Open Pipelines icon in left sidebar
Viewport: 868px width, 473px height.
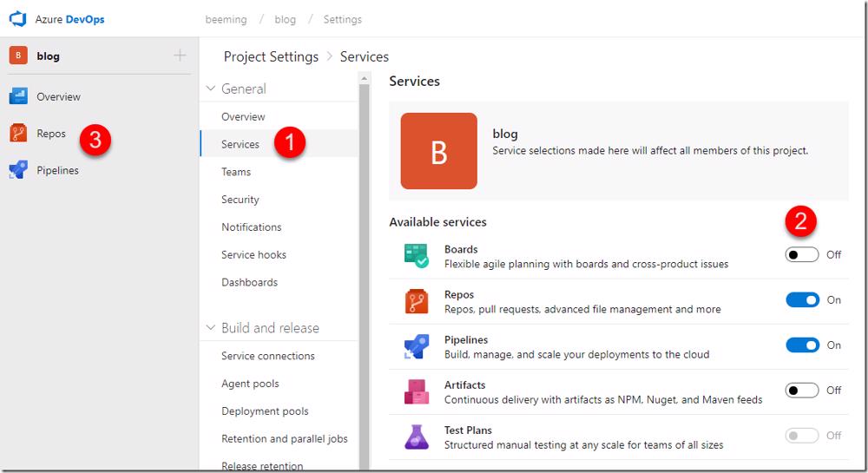[x=18, y=170]
